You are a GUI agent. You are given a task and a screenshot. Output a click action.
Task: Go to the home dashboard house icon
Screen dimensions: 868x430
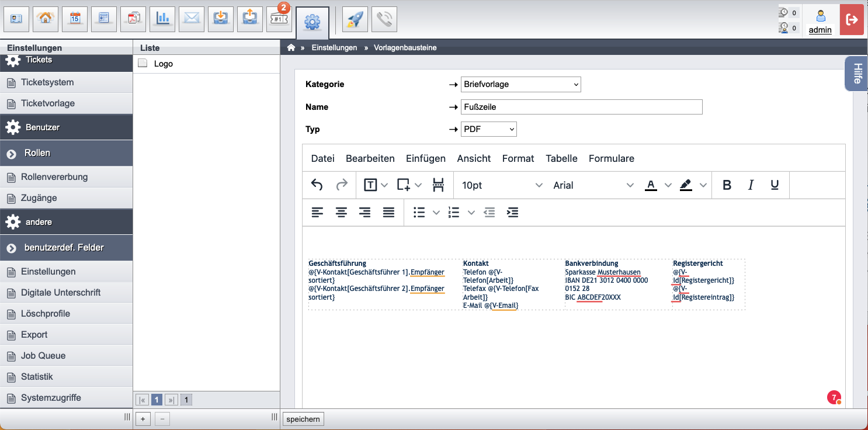click(46, 19)
